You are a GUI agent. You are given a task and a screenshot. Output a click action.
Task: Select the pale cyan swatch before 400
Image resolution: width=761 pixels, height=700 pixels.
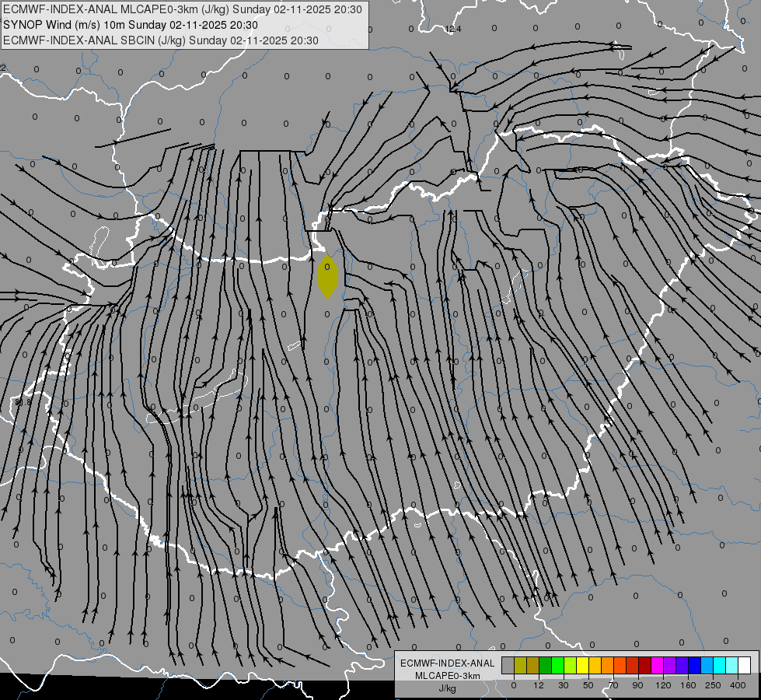point(732,665)
